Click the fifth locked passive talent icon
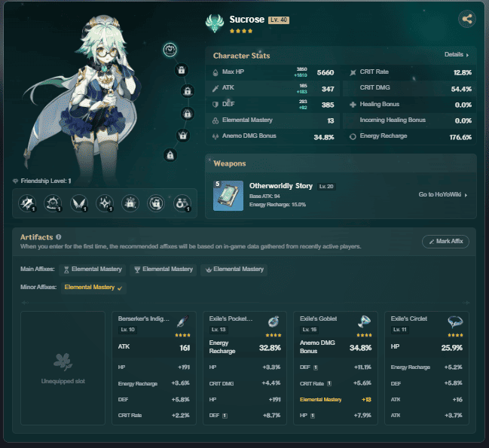The image size is (489, 448). coord(130,203)
